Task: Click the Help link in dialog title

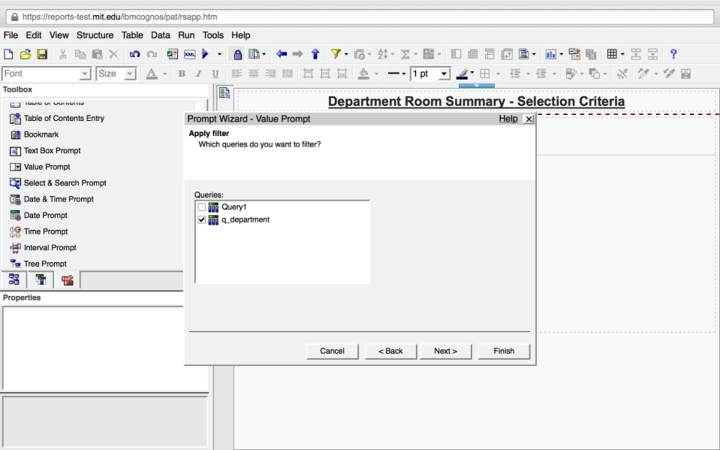Action: (508, 119)
